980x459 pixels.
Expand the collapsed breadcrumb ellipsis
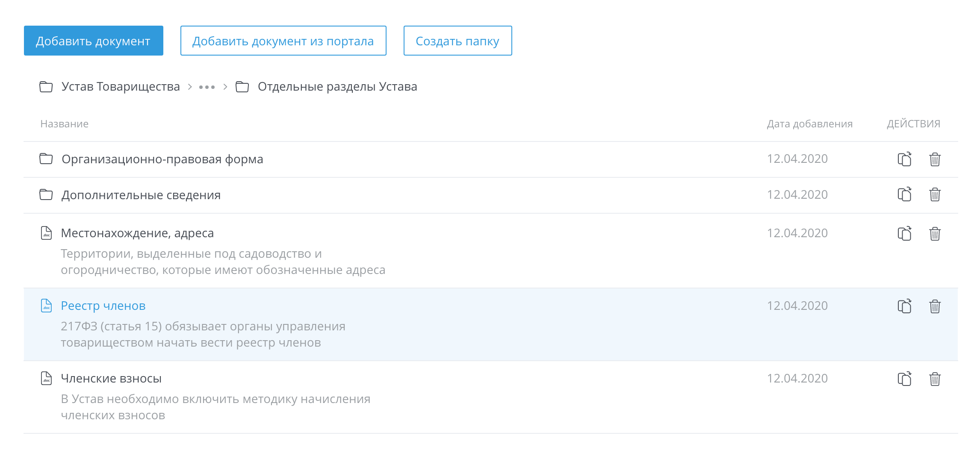tap(207, 87)
